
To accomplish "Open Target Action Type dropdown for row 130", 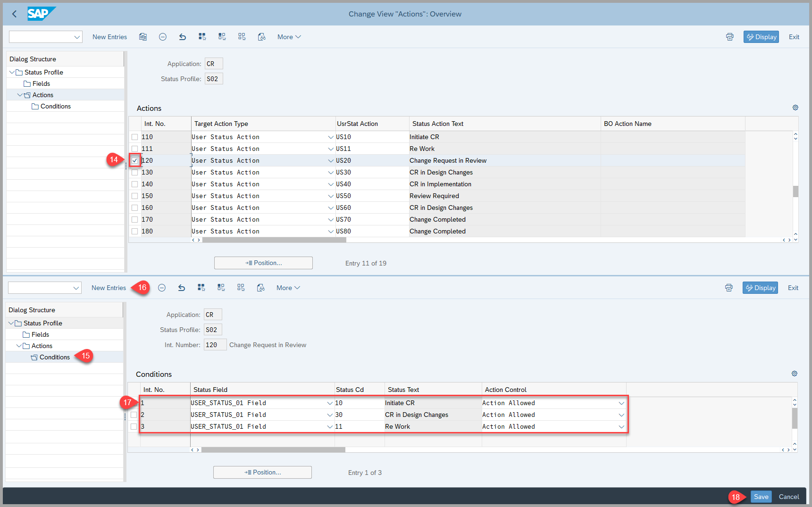I will tap(331, 173).
